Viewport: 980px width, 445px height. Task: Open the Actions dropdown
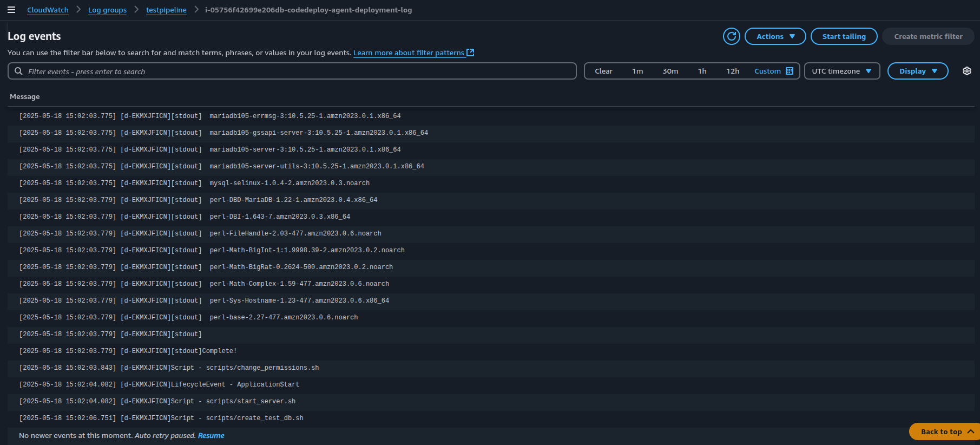coord(775,36)
